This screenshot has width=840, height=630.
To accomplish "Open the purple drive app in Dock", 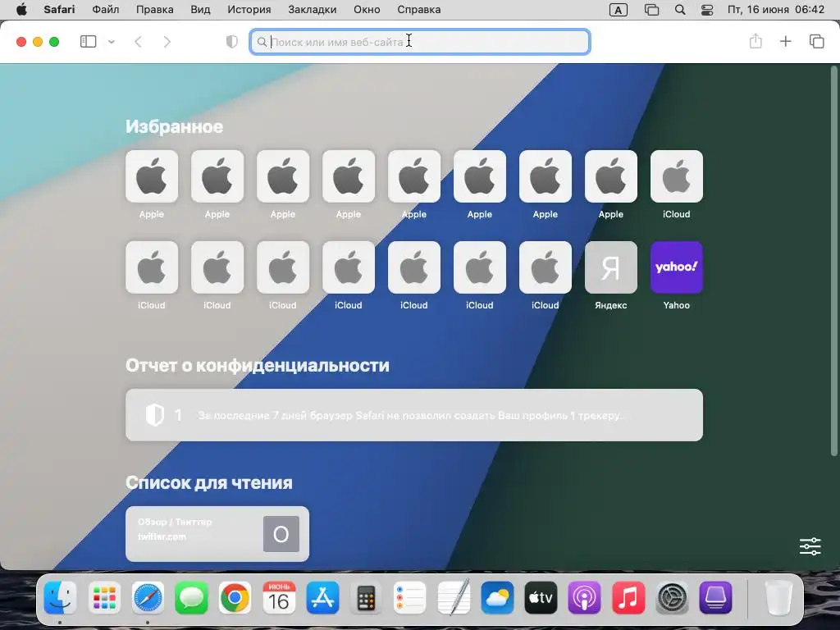I will pos(715,597).
